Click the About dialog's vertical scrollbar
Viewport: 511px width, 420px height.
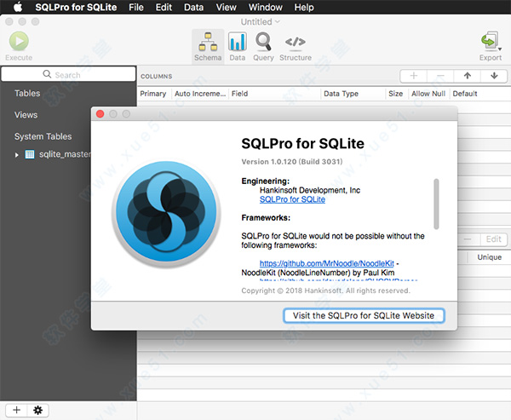pyautogui.click(x=436, y=204)
